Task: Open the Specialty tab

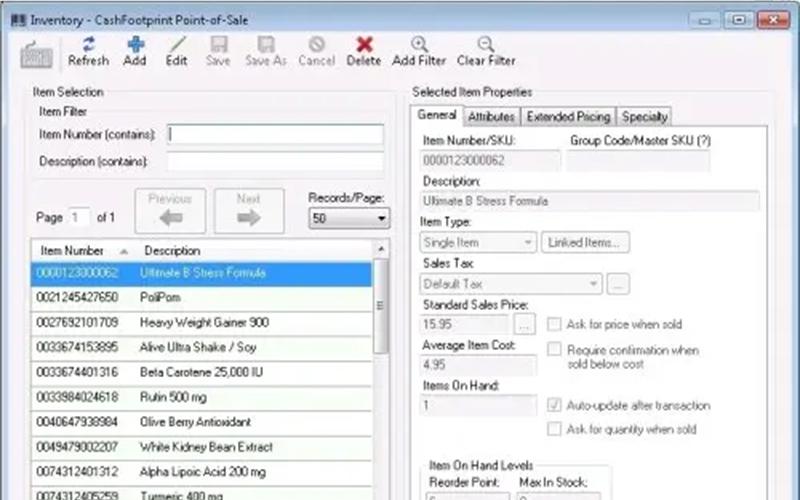Action: 644,117
